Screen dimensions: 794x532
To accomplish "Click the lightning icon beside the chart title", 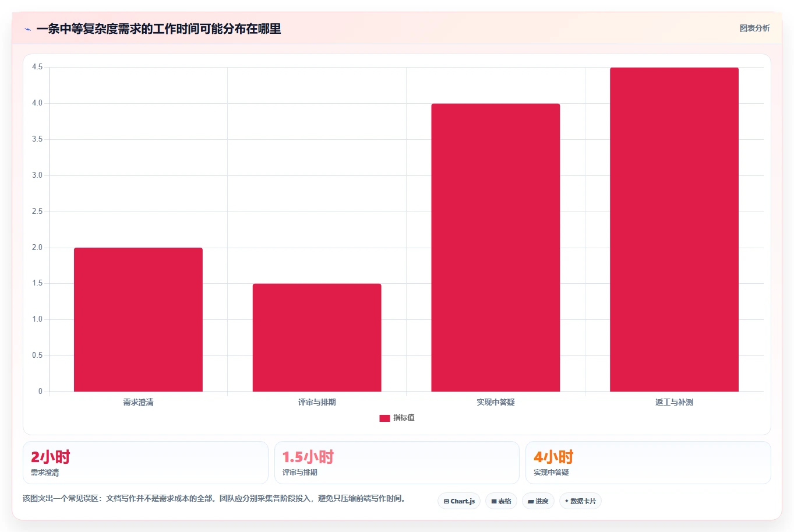I will click(27, 29).
